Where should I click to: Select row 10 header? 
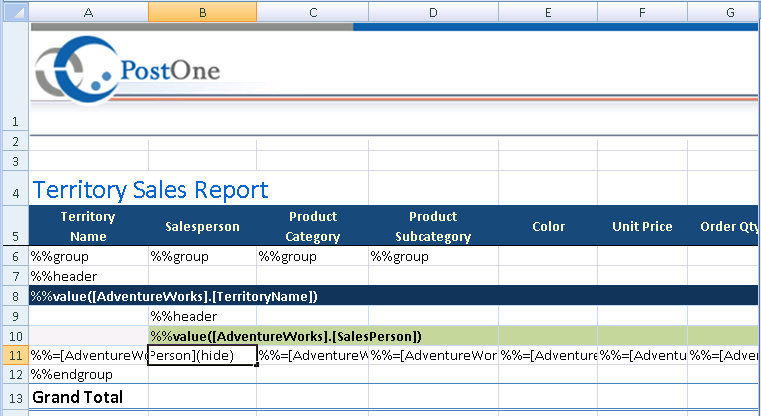point(16,335)
